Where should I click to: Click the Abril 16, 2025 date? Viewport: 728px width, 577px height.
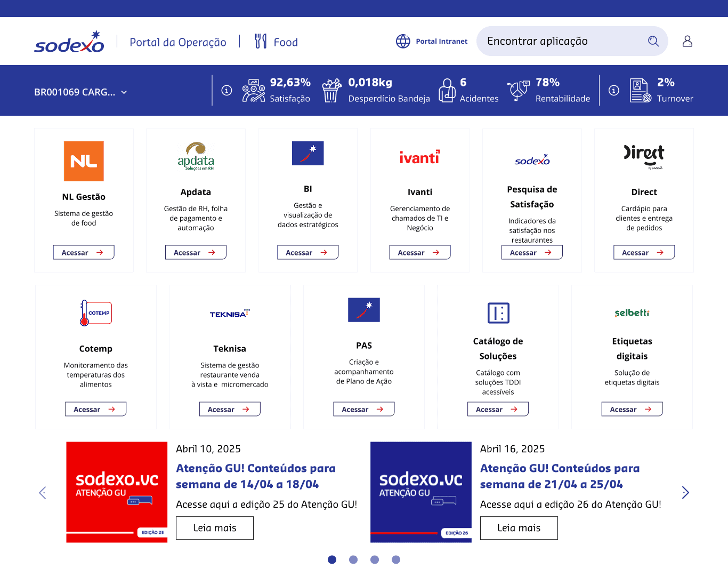tap(512, 449)
